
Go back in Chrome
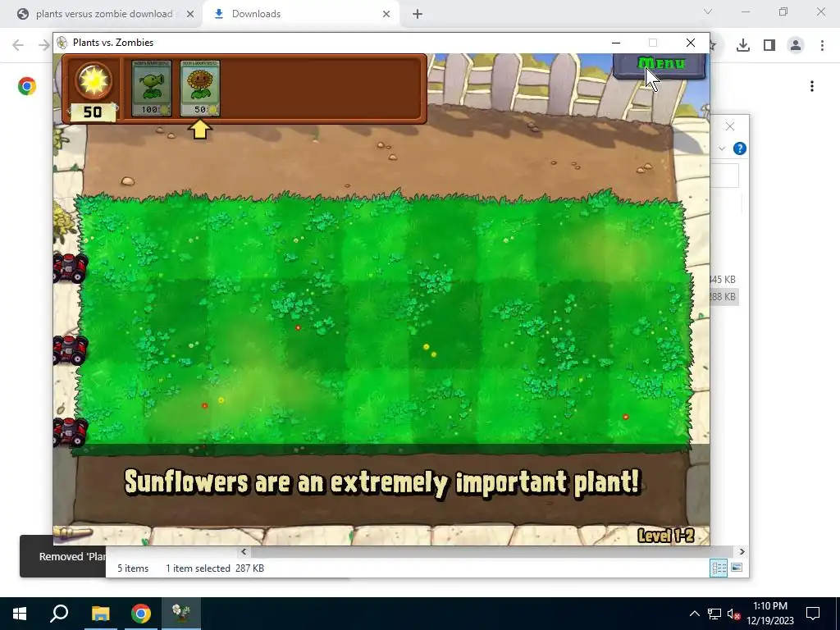(x=18, y=45)
